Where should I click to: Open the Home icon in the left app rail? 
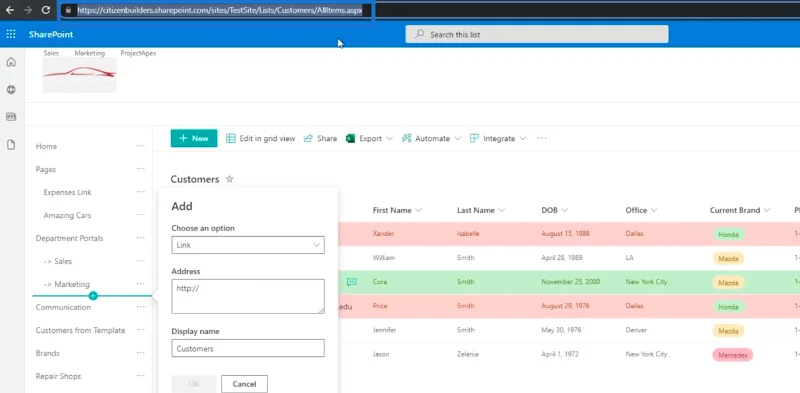coord(11,62)
